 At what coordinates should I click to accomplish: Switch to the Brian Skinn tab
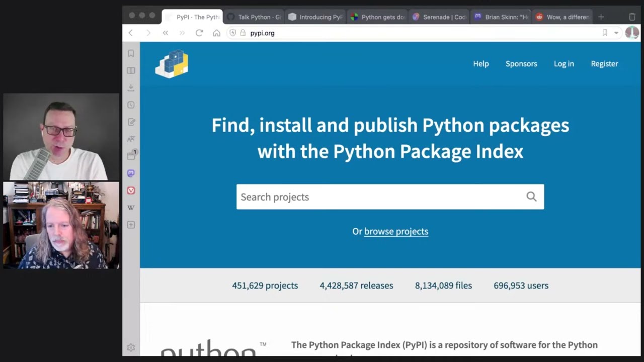tap(501, 17)
